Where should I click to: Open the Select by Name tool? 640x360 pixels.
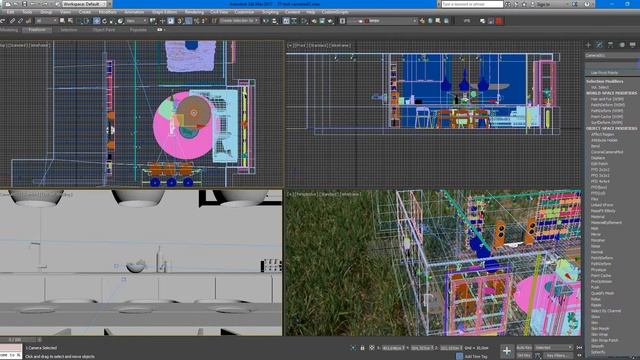point(70,21)
